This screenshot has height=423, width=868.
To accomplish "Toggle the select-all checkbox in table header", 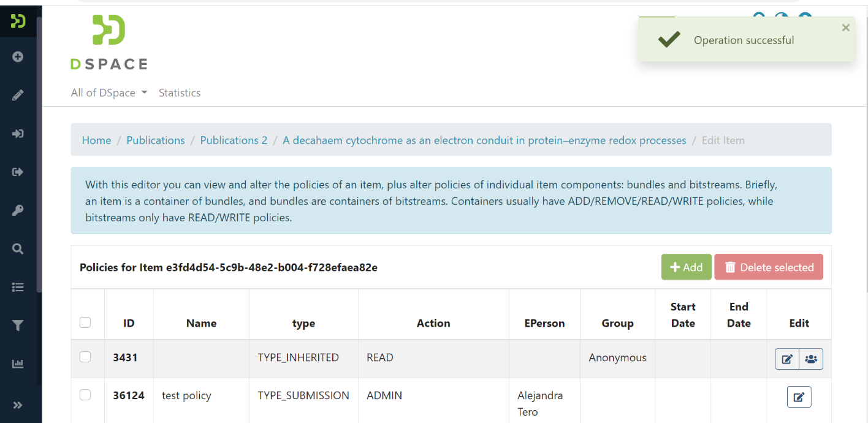I will tap(85, 322).
